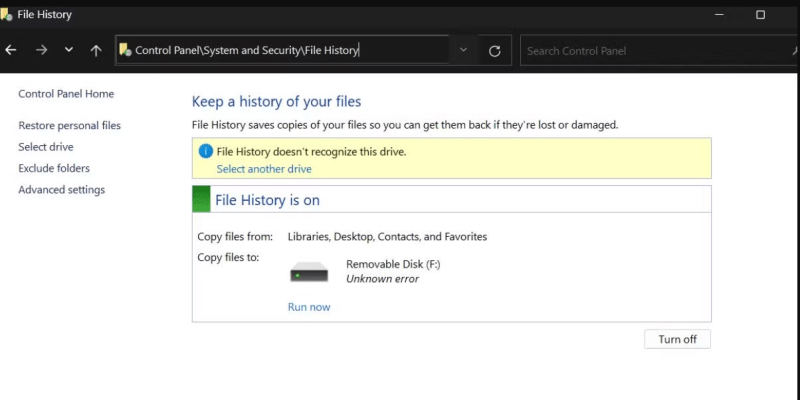Go up one level with up arrow
800x400 pixels.
click(96, 50)
